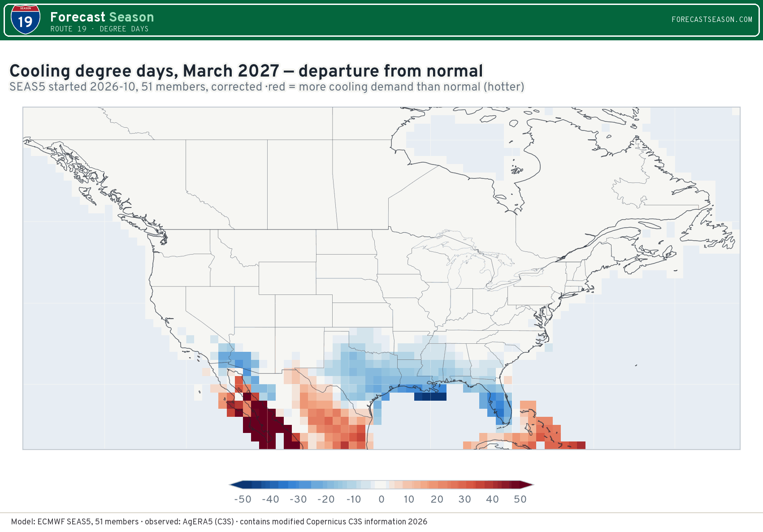Click the Route 19 shield logo
This screenshot has height=532, width=763.
point(26,20)
